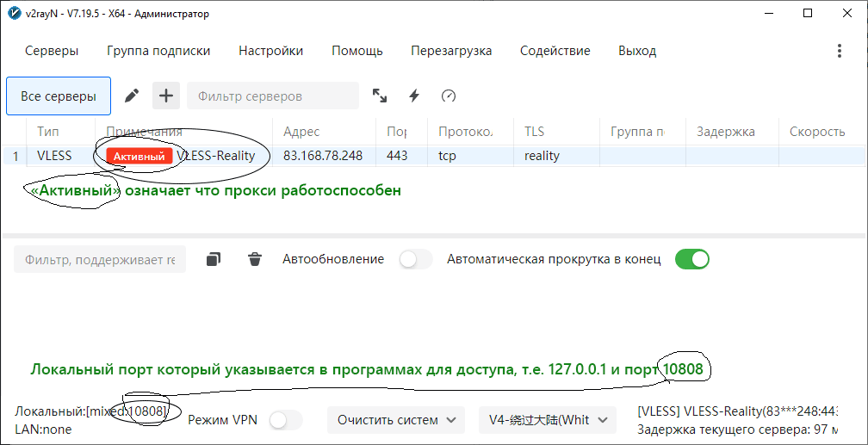Click the LAN:none status text

pos(43,429)
